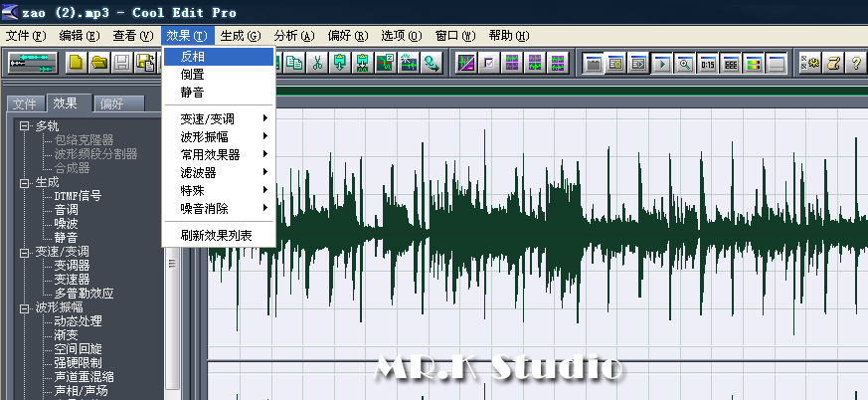Screen dimensions: 868x400
Task: Open the 分析(A) menu
Action: (294, 36)
